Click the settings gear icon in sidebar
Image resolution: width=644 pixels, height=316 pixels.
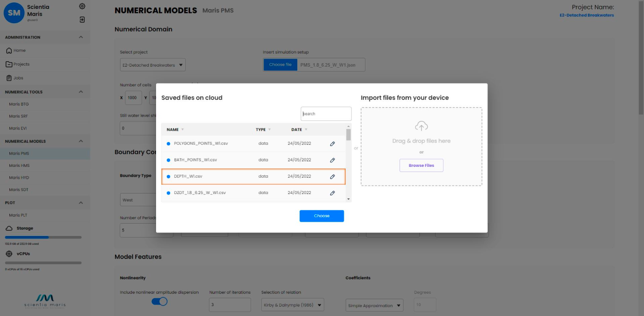point(82,6)
